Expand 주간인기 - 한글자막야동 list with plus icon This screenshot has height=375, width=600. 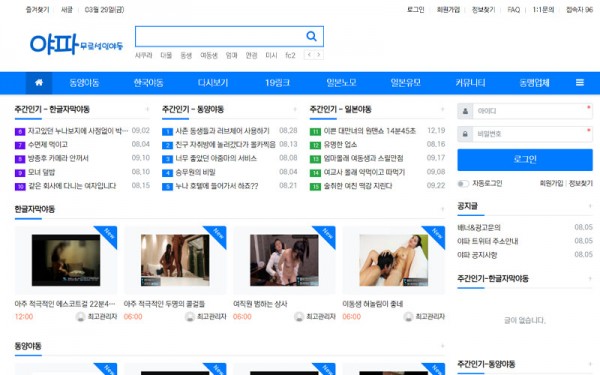(147, 109)
